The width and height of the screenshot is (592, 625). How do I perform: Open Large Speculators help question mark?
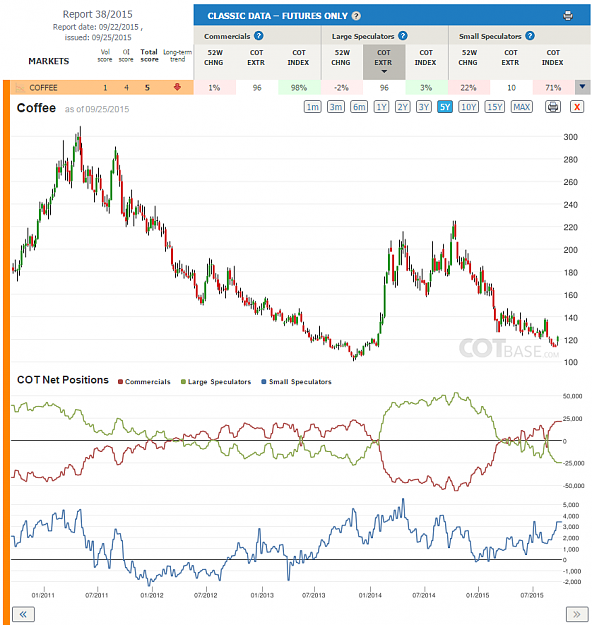click(x=403, y=36)
